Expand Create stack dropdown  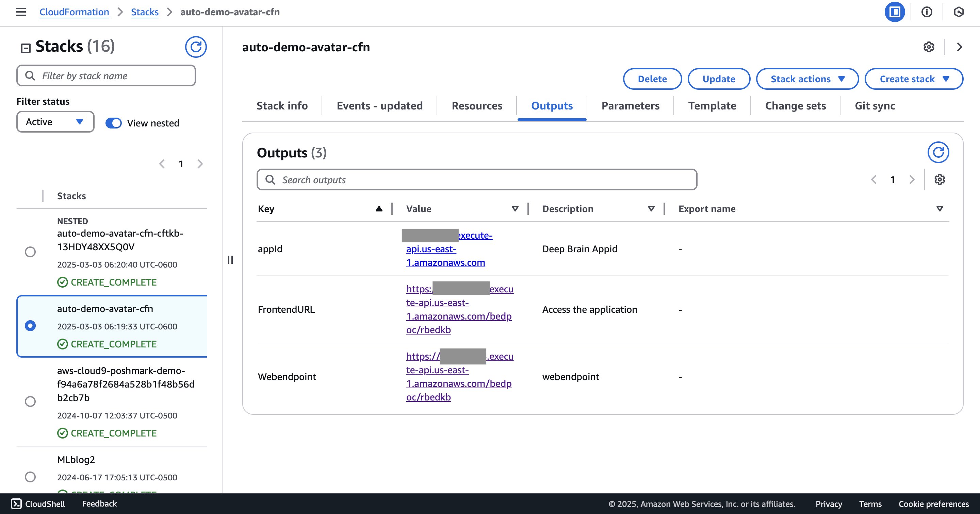(x=914, y=79)
